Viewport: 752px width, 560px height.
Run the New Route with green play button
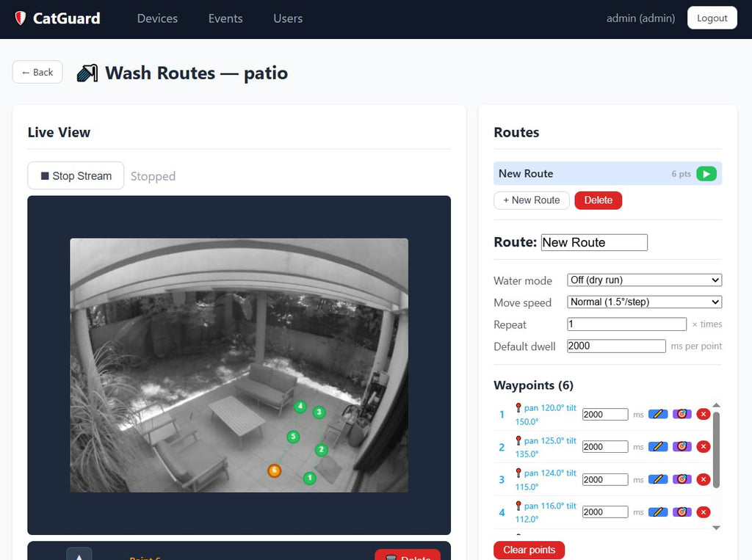tap(706, 173)
